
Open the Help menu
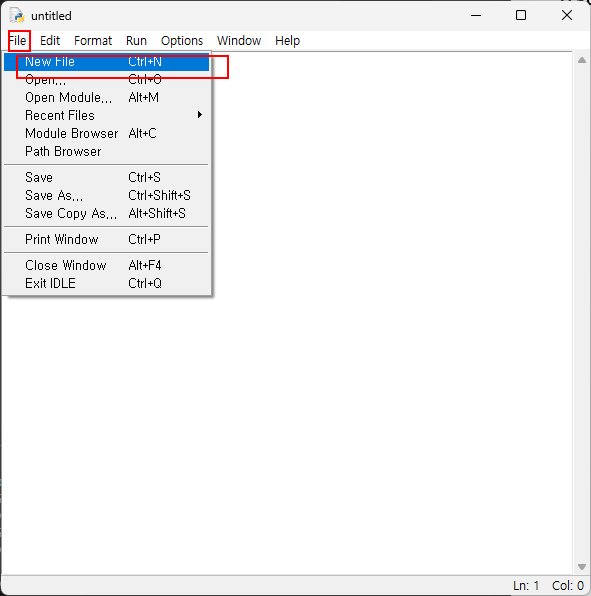click(x=287, y=41)
